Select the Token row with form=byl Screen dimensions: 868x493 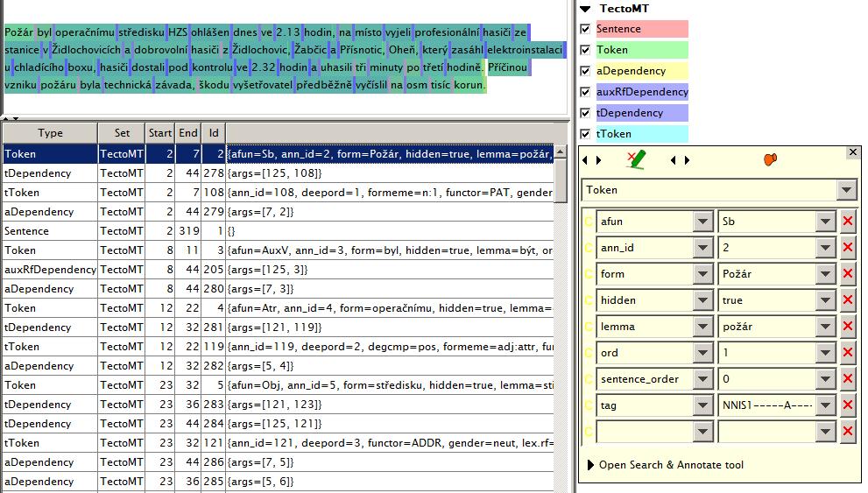pyautogui.click(x=278, y=250)
